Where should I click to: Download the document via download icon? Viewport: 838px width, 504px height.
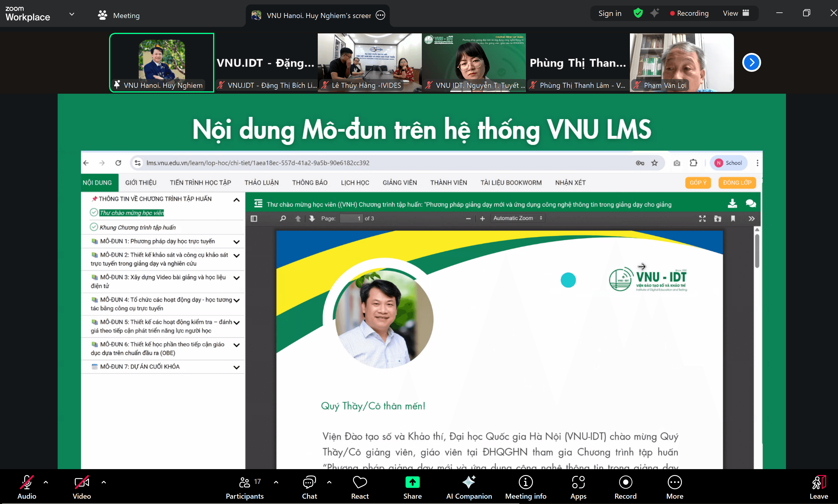pos(732,203)
